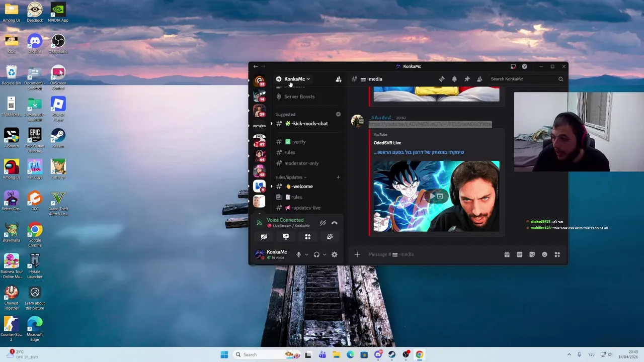The width and height of the screenshot is (644, 362).
Task: Show hidden system tray icons
Action: [569, 354]
